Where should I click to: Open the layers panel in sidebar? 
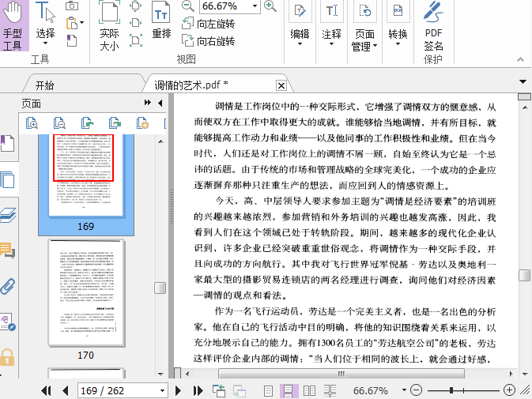(8, 216)
